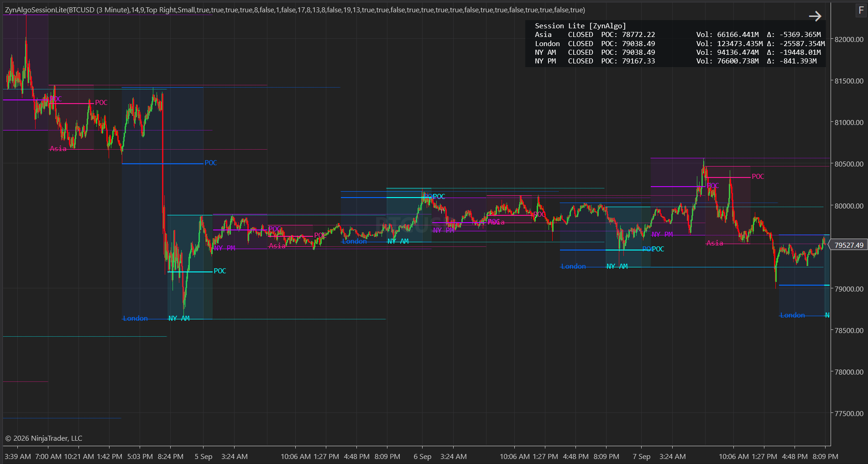Click the 'Session Lite [ZynAlgo]' table title
The height and width of the screenshot is (464, 868).
pos(580,26)
